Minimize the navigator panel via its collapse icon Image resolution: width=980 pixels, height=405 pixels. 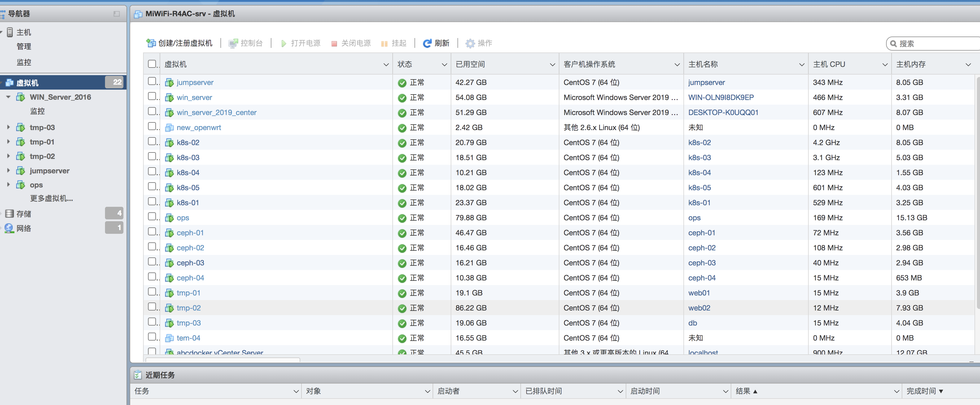[x=116, y=14]
